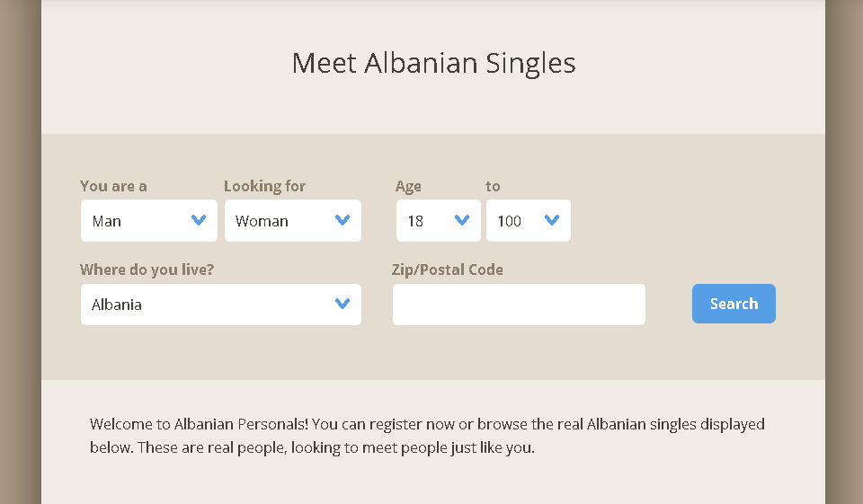Click the chevron arrow next to 100
Screen dimensions: 863x504
(x=552, y=220)
